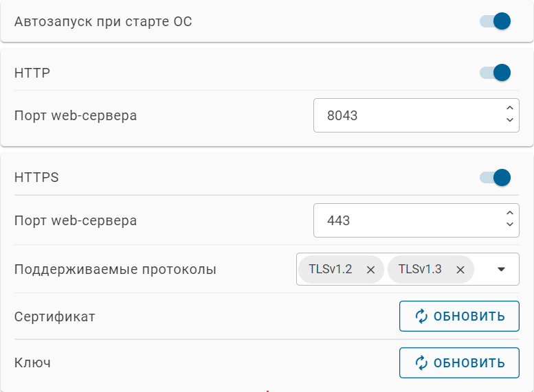Viewport: 534px width, 392px height.
Task: Decrease HTTP web server port value
Action: 509,119
